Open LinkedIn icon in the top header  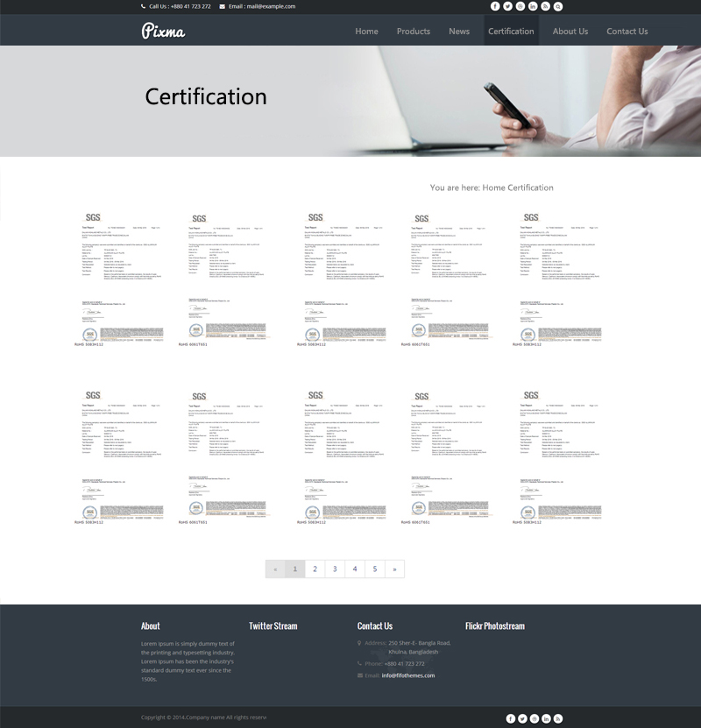(x=533, y=6)
